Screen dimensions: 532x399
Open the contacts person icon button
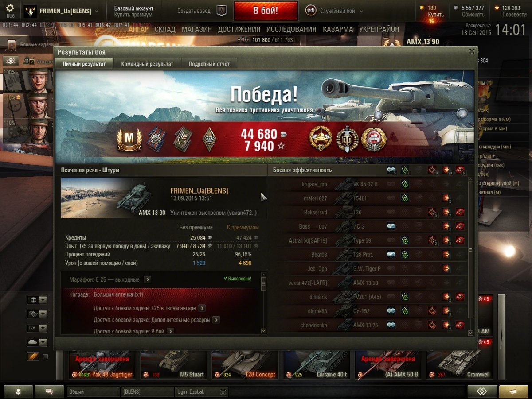[18, 391]
